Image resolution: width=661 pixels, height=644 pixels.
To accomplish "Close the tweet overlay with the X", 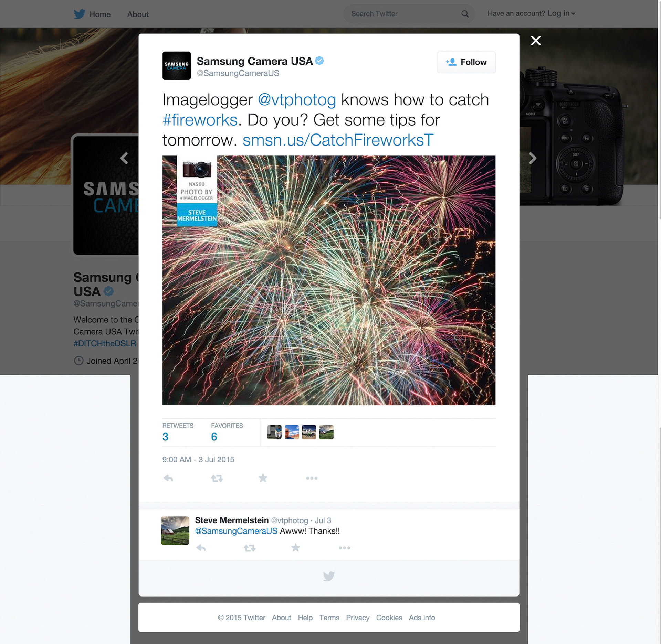I will click(x=536, y=41).
